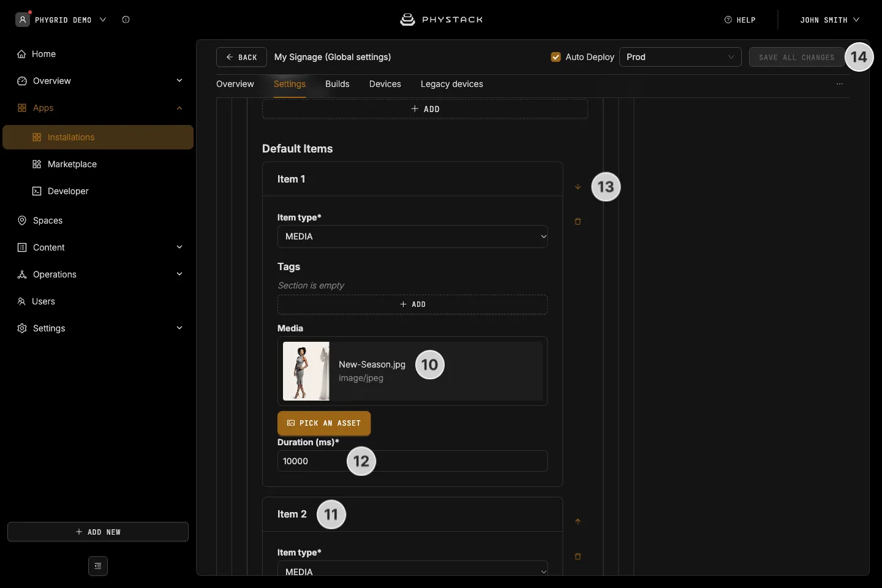The height and width of the screenshot is (588, 882).
Task: Open the three-dot more options menu
Action: 840,84
